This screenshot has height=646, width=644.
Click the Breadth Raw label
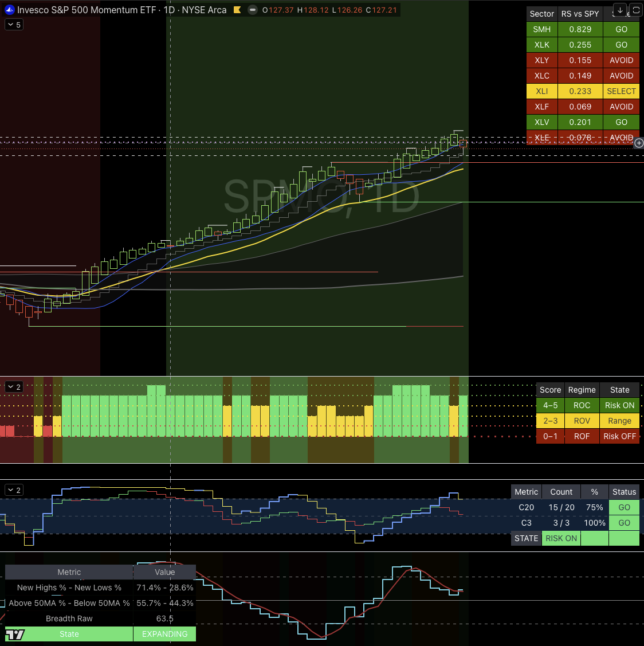point(69,618)
